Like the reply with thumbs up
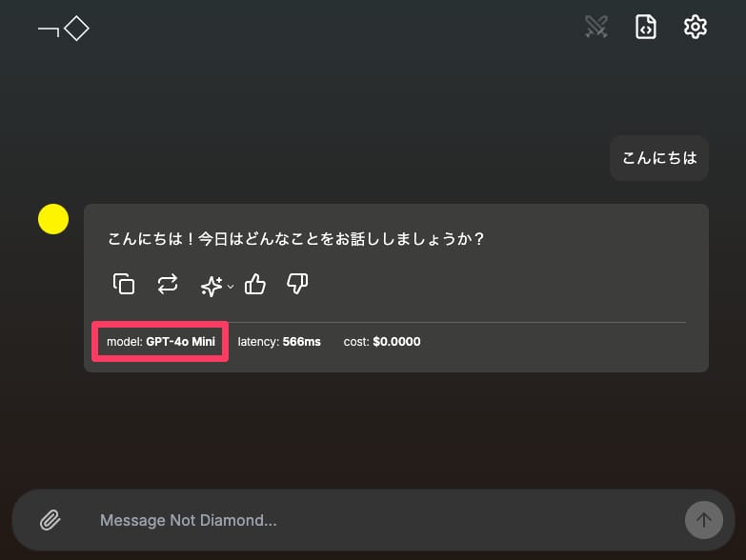This screenshot has height=560, width=746. 255,284
